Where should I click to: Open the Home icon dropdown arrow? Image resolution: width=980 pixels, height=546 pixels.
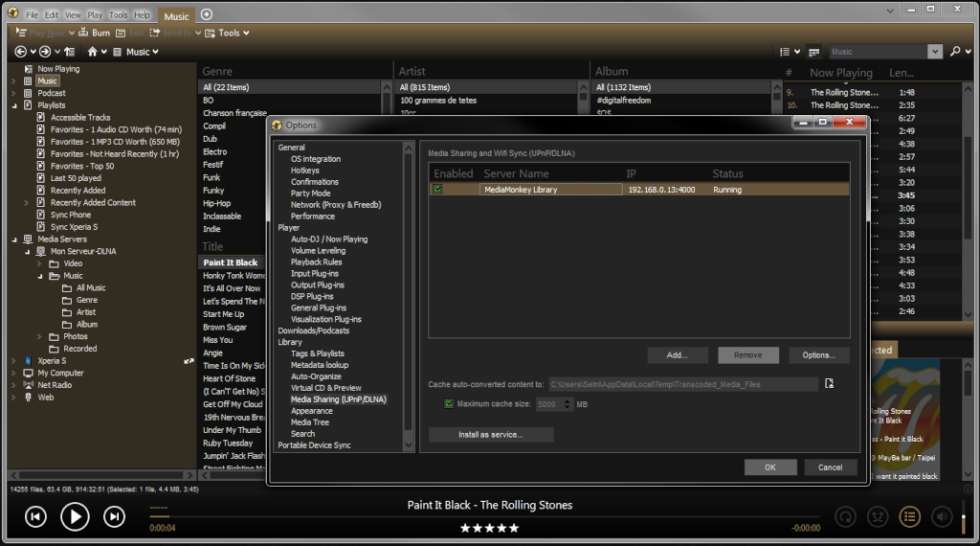point(103,52)
